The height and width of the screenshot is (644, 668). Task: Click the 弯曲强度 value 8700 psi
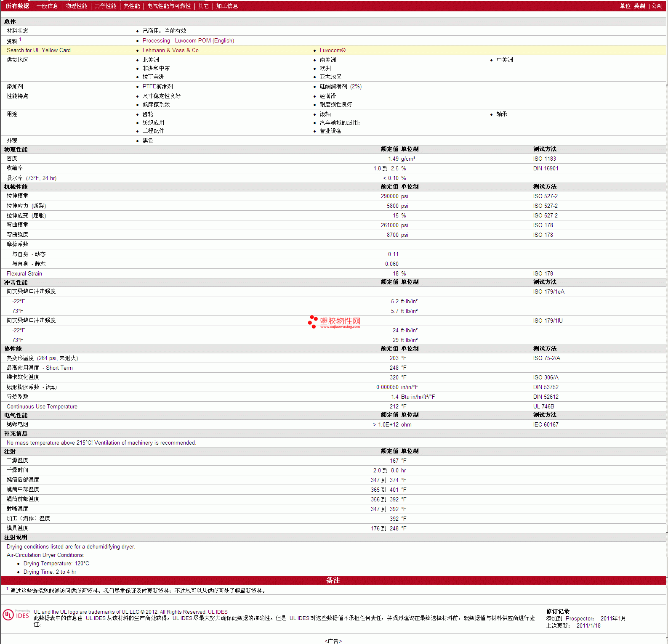coord(397,235)
